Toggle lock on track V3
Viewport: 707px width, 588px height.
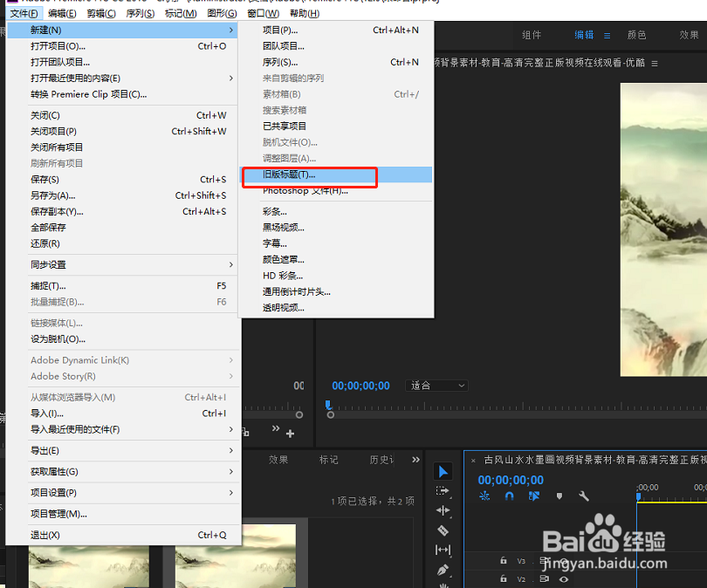504,560
